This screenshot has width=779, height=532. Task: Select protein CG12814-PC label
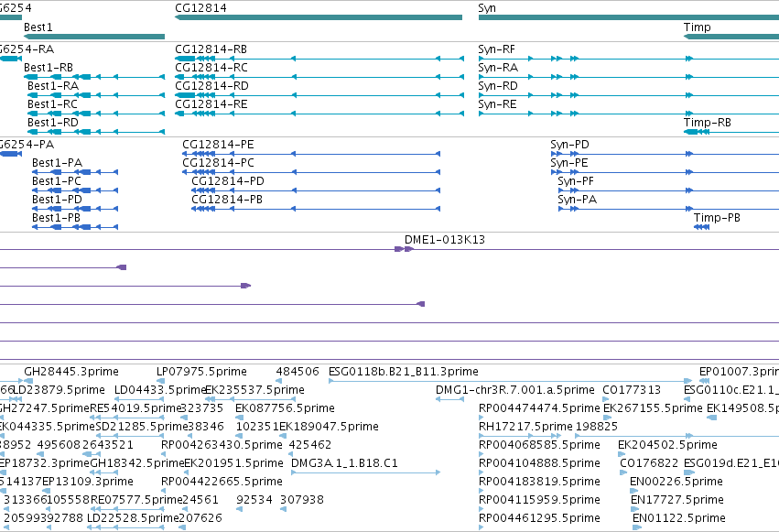click(x=218, y=163)
